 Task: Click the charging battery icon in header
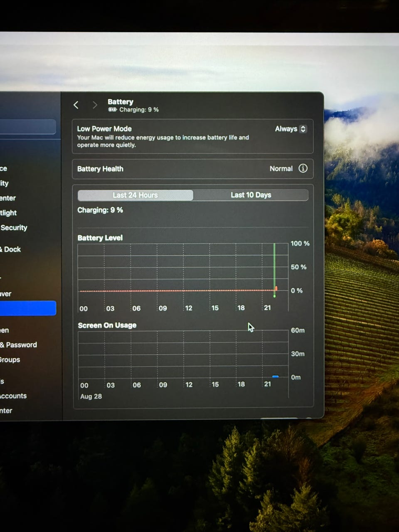pos(113,110)
